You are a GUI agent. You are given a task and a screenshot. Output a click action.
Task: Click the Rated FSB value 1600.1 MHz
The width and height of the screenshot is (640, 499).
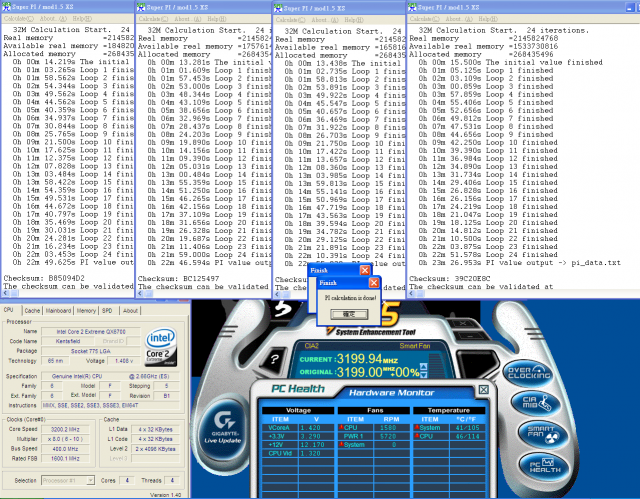(x=65, y=458)
